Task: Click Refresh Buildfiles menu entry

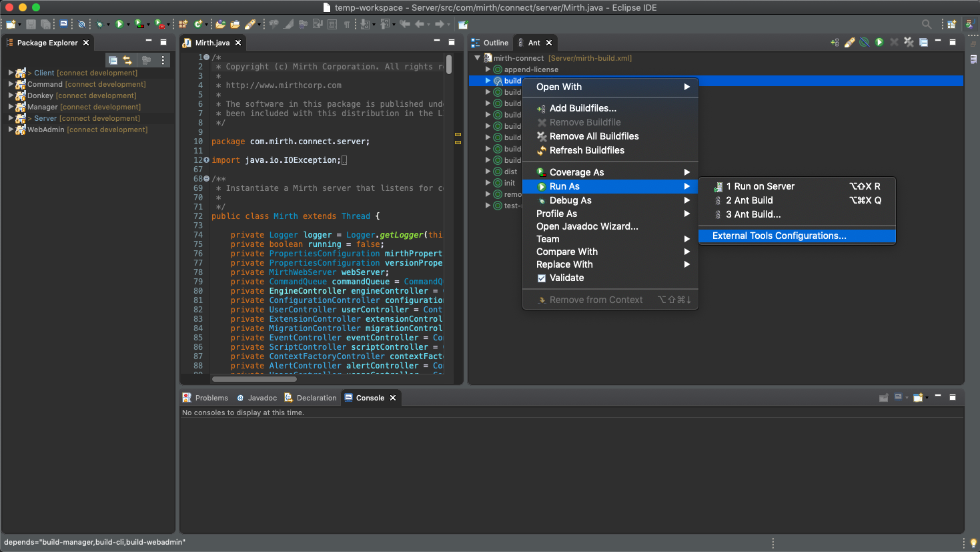Action: point(610,150)
